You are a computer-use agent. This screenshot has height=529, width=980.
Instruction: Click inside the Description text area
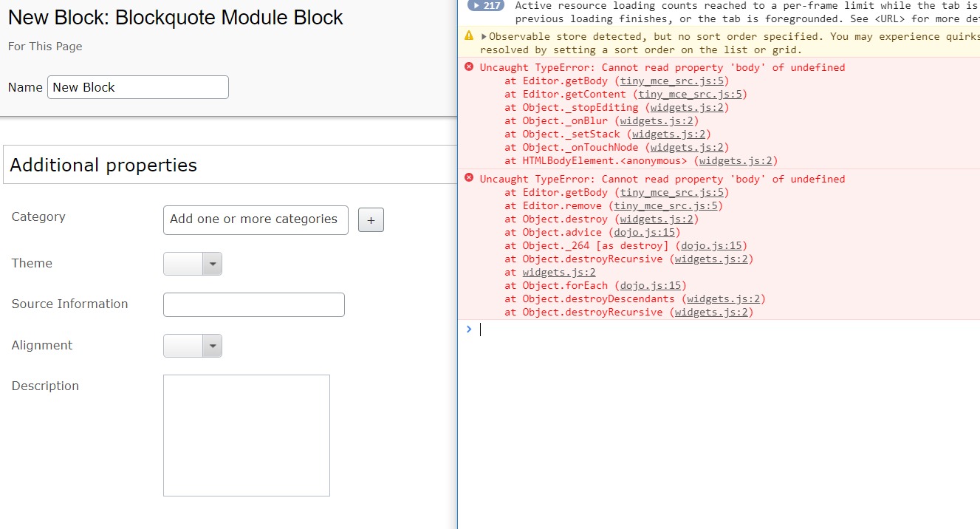tap(247, 435)
